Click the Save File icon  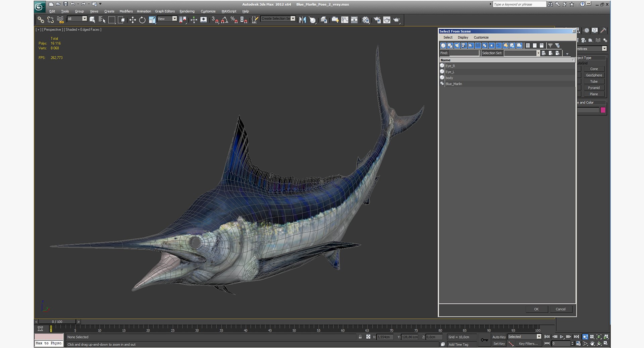pyautogui.click(x=66, y=4)
